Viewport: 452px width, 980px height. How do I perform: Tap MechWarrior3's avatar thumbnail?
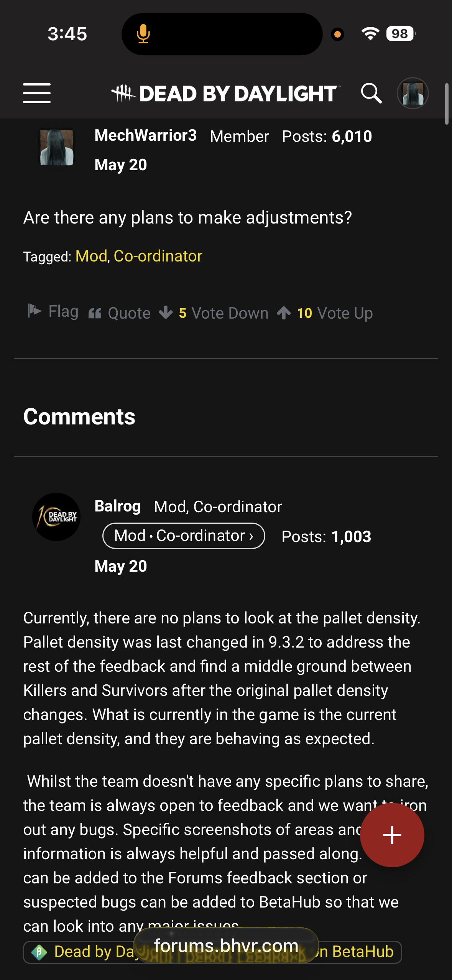[x=57, y=147]
